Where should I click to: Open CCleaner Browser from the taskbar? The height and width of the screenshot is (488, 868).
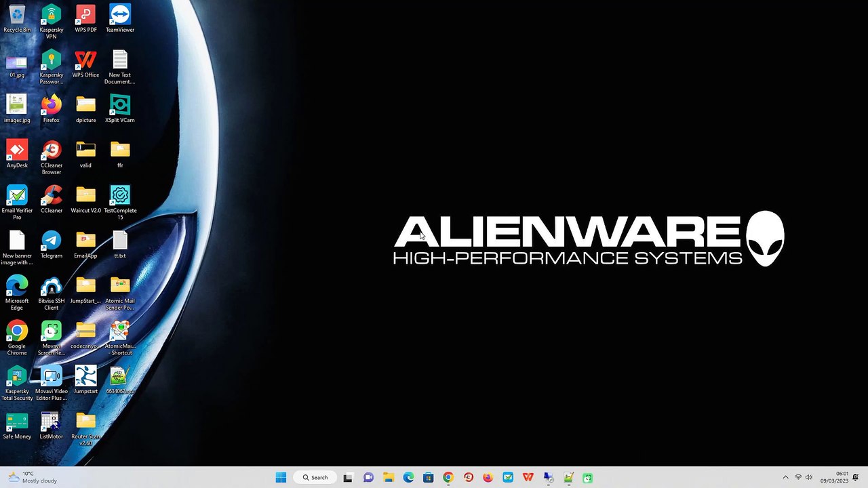(468, 477)
